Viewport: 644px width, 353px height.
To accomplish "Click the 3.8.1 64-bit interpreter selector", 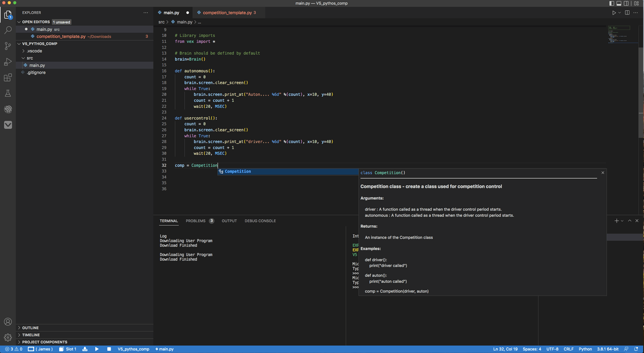I will click(608, 349).
